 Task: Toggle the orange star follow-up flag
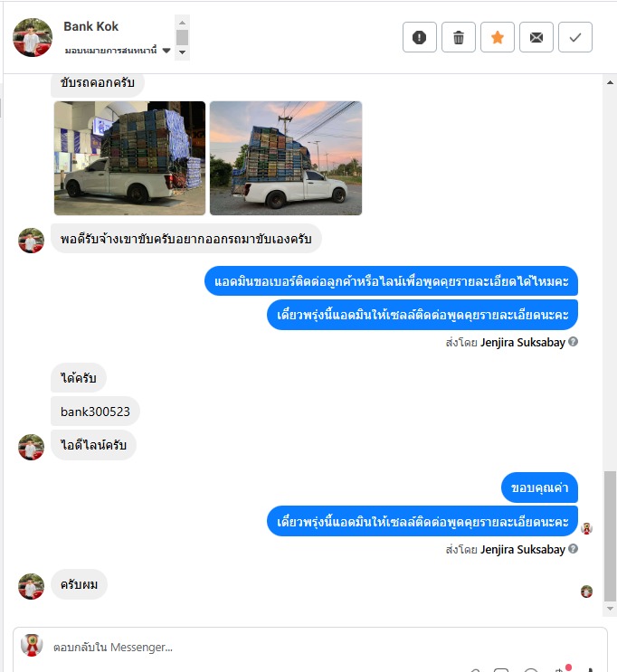[x=498, y=37]
